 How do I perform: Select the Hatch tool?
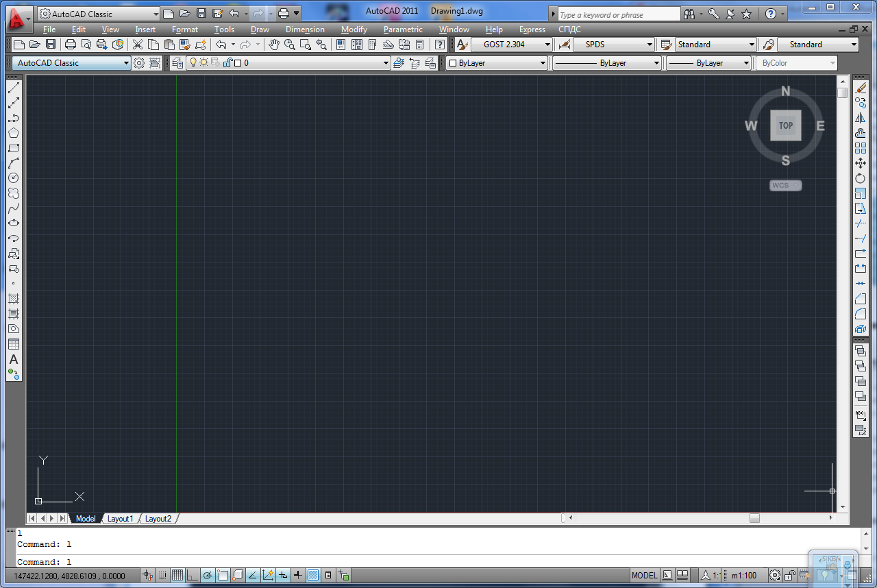pos(14,299)
